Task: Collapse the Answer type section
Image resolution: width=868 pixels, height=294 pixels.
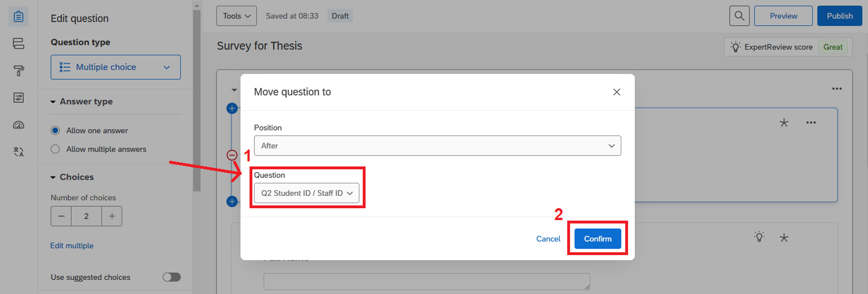Action: click(x=53, y=102)
